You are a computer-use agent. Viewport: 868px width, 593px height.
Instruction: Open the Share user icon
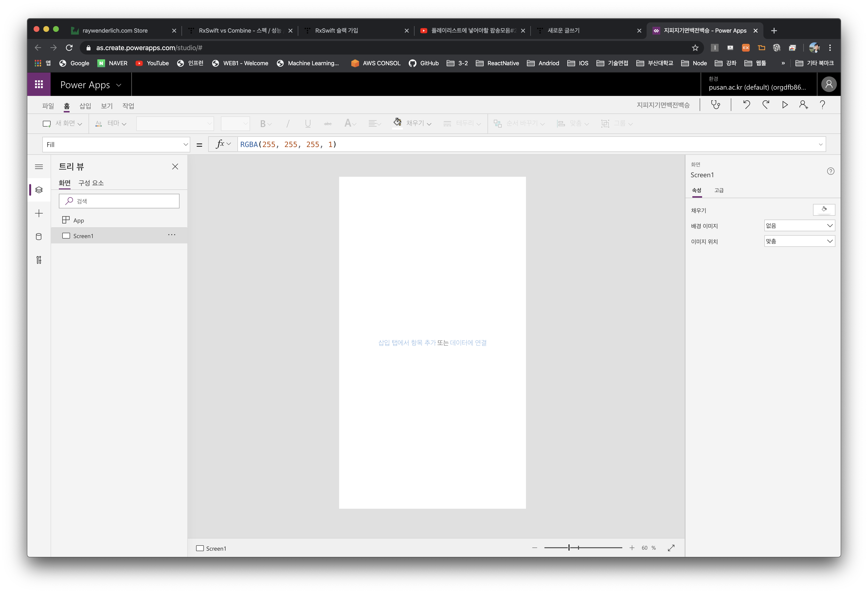[x=803, y=105]
